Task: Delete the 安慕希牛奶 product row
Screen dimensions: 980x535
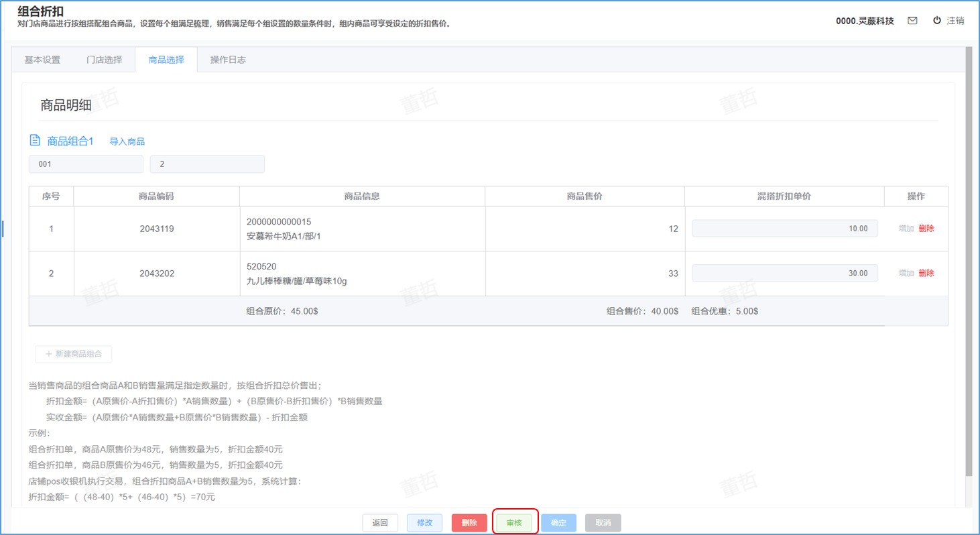Action: pos(926,229)
